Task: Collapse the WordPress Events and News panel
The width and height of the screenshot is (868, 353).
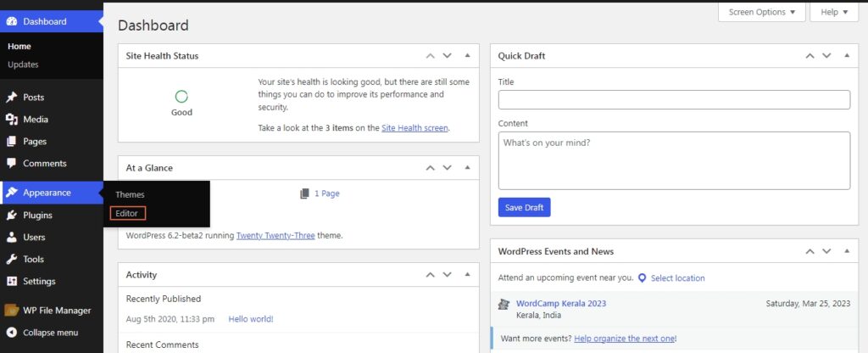Action: click(x=847, y=251)
